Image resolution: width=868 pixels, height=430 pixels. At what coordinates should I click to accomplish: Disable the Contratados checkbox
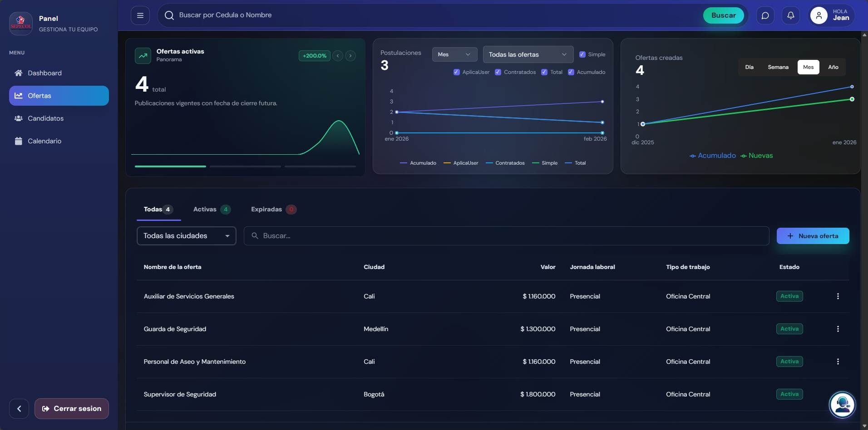click(x=498, y=72)
